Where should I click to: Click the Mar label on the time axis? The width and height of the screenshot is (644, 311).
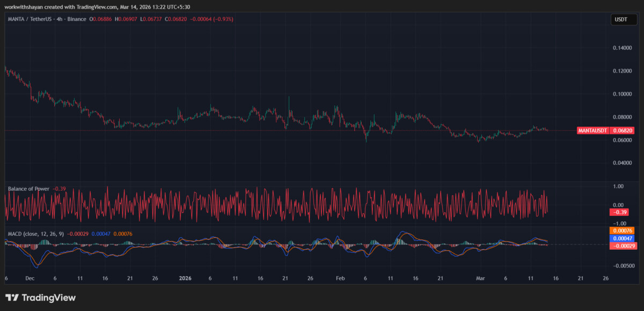tap(481, 278)
